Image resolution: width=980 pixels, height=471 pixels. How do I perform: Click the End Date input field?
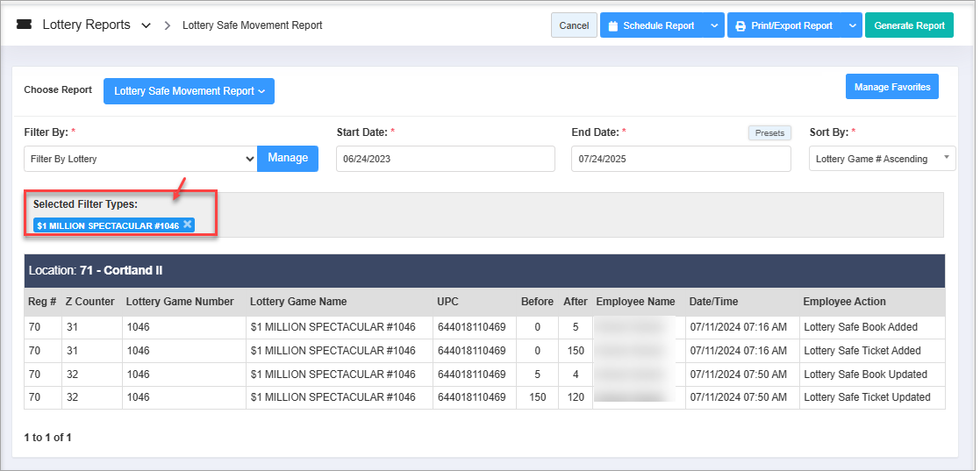pyautogui.click(x=680, y=159)
